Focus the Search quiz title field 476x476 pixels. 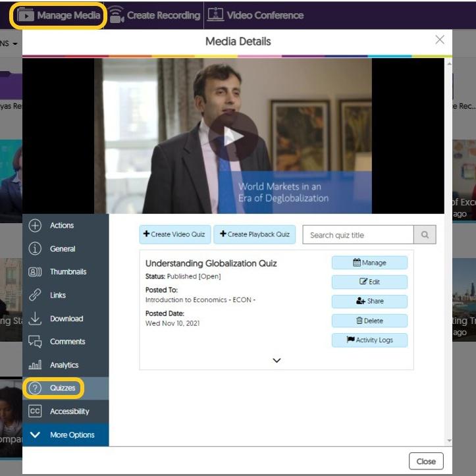357,235
